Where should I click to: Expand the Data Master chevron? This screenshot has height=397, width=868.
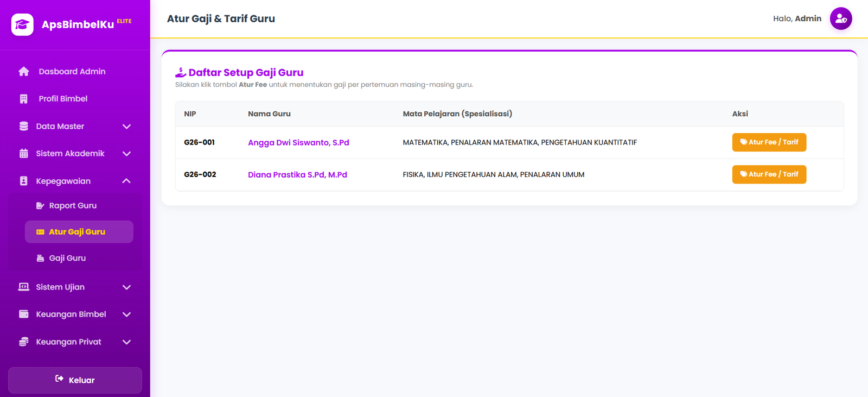(127, 127)
